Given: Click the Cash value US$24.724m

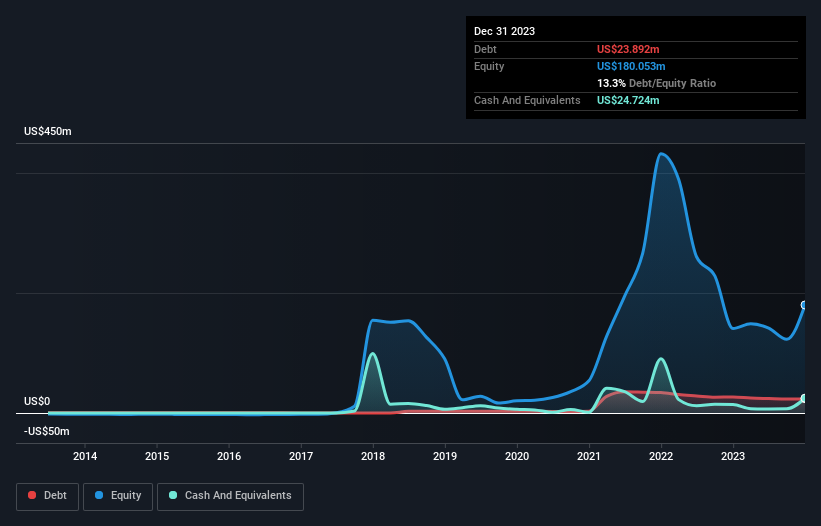Looking at the screenshot, I should 628,100.
